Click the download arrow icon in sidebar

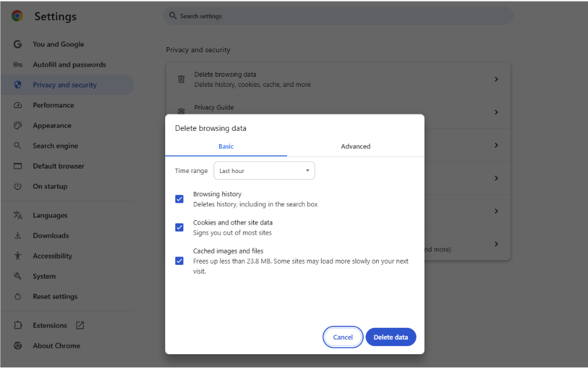coord(18,235)
